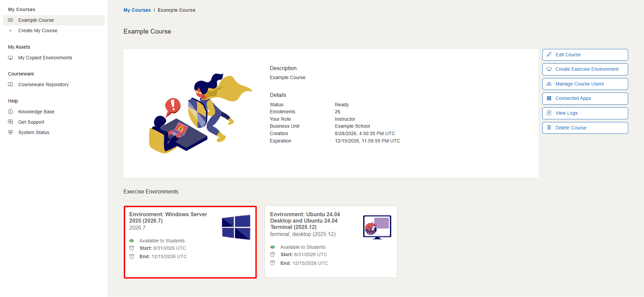Click the 'Ready' status value
644x297 pixels.
click(x=342, y=105)
